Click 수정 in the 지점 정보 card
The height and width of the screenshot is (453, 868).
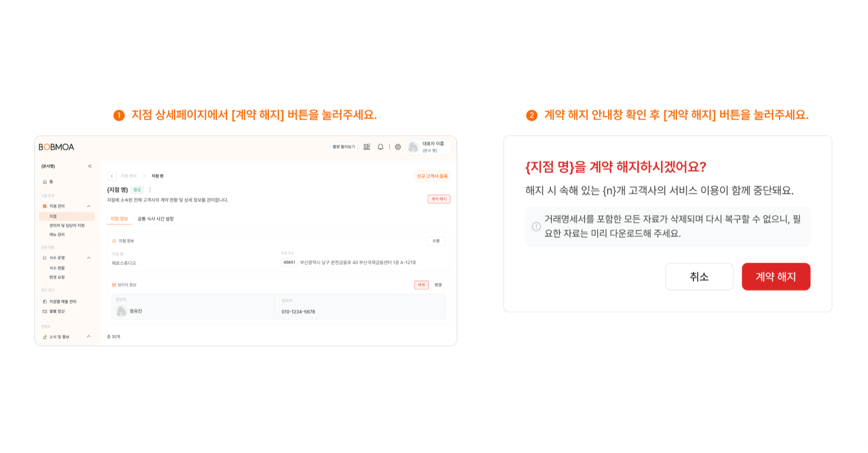(436, 241)
